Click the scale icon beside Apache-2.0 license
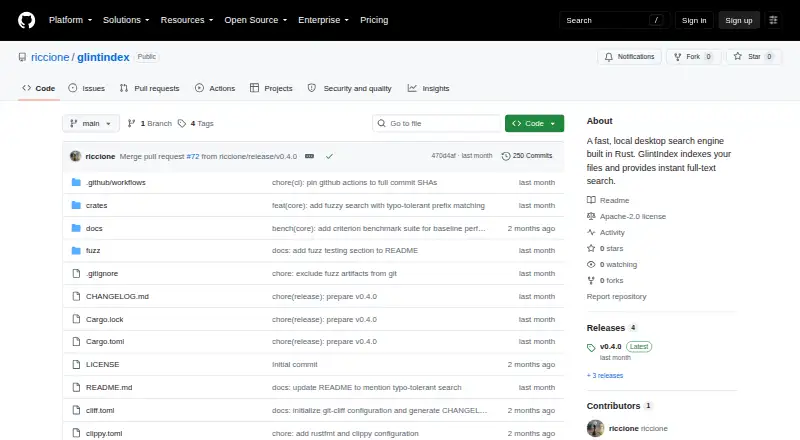 591,216
